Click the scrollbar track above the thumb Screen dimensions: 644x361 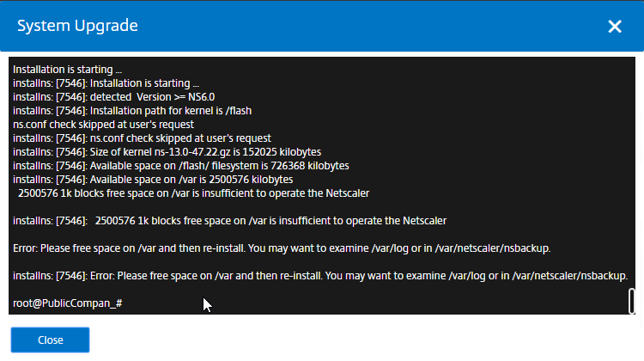click(632, 173)
